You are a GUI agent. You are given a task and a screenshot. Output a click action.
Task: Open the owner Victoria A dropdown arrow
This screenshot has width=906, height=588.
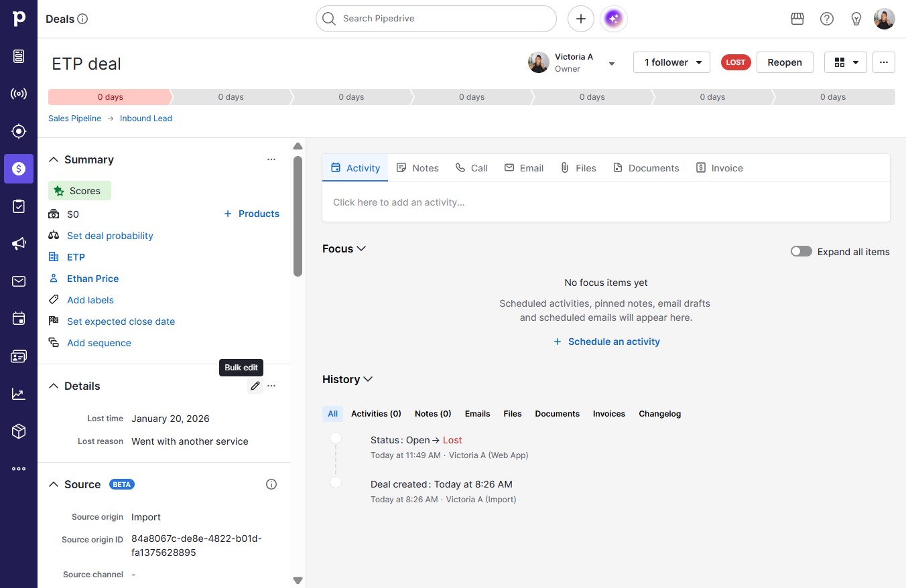[612, 64]
